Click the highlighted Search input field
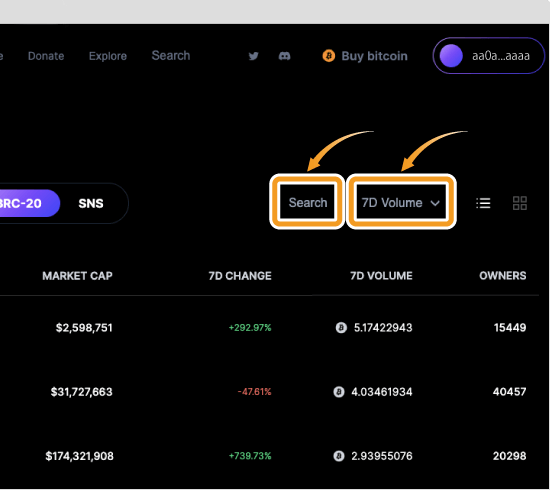 (x=308, y=202)
